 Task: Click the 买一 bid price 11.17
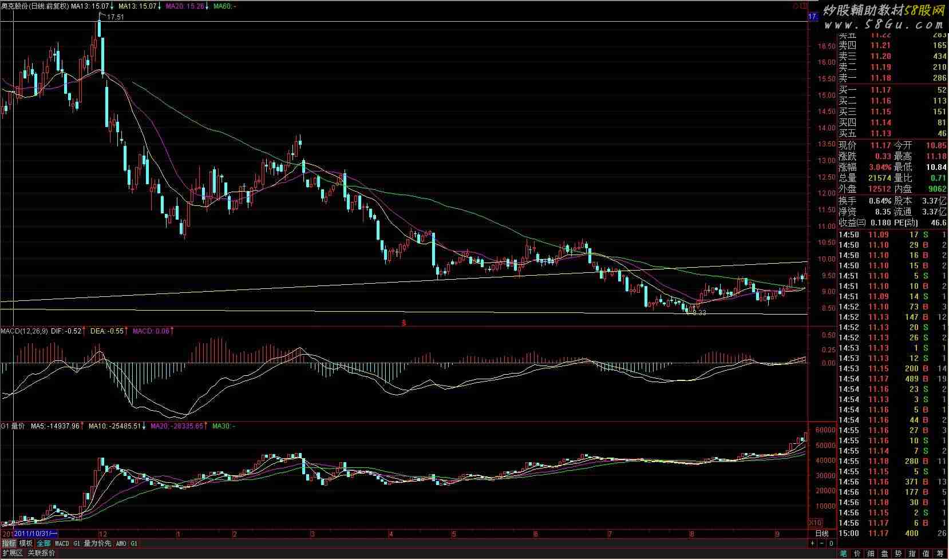point(880,90)
